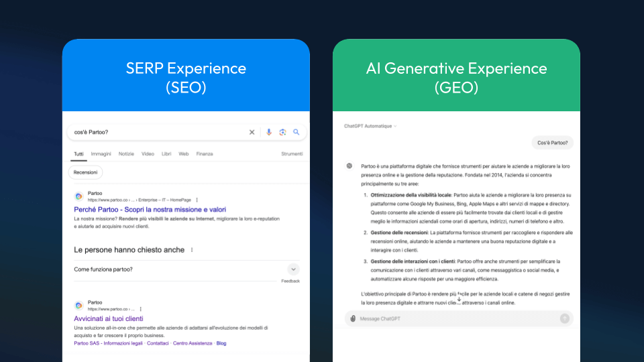Image resolution: width=644 pixels, height=362 pixels.
Task: Focus the 'Message ChatGPT' input field
Action: (x=458, y=318)
